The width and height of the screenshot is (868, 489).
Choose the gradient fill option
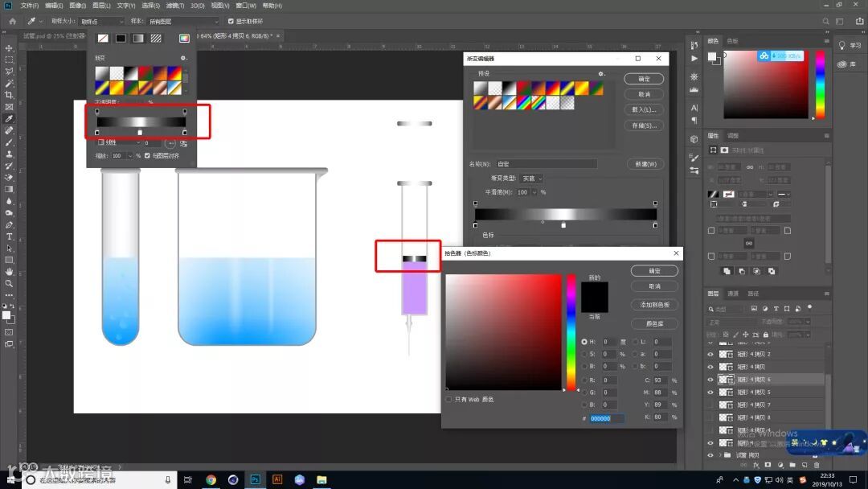[138, 39]
